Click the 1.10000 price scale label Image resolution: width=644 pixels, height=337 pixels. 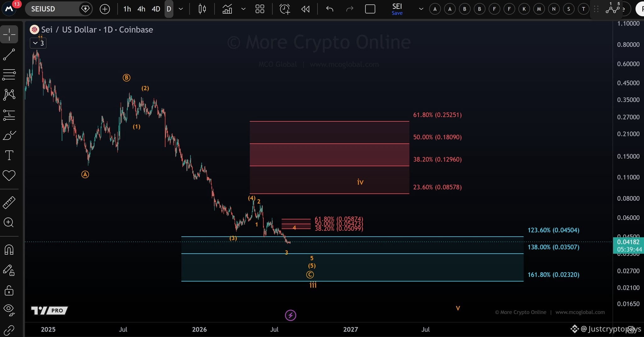click(628, 23)
